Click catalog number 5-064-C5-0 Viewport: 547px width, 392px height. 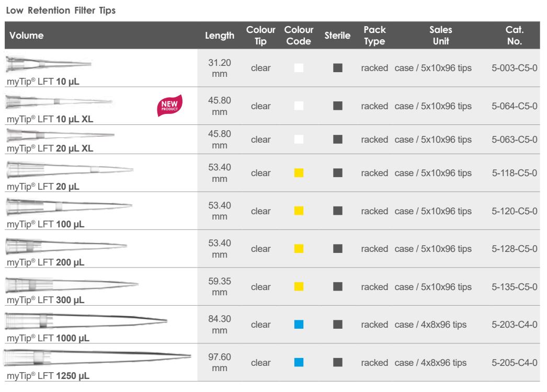pyautogui.click(x=515, y=106)
